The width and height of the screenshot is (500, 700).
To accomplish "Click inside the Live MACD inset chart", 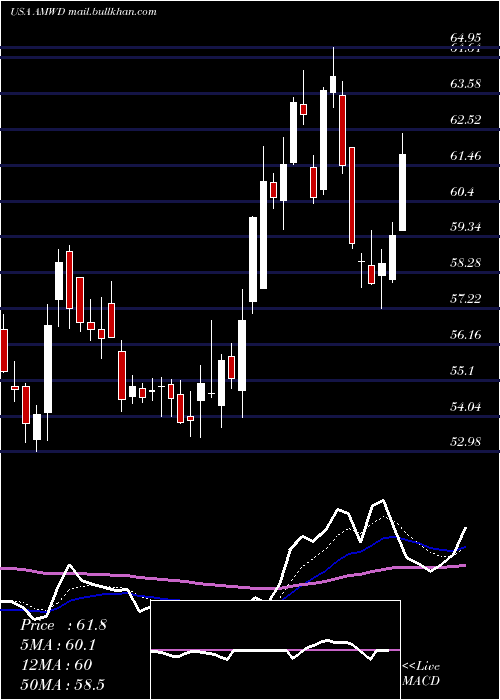I will 275,650.
